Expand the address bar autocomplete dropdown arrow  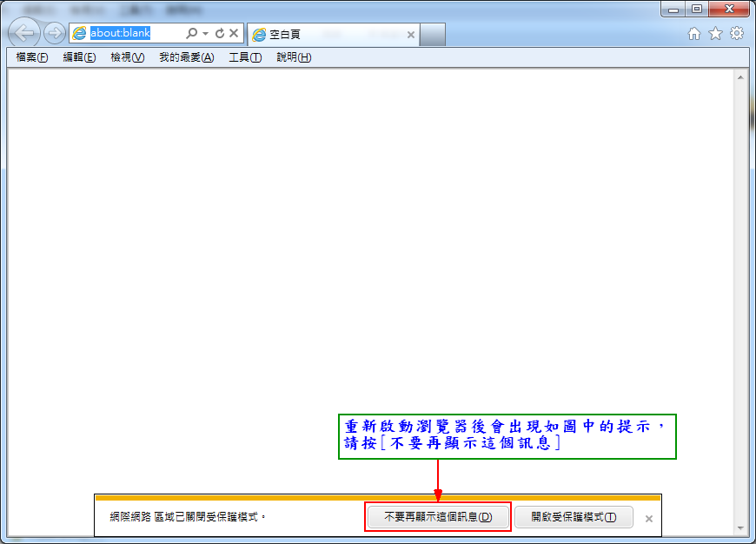pos(206,34)
